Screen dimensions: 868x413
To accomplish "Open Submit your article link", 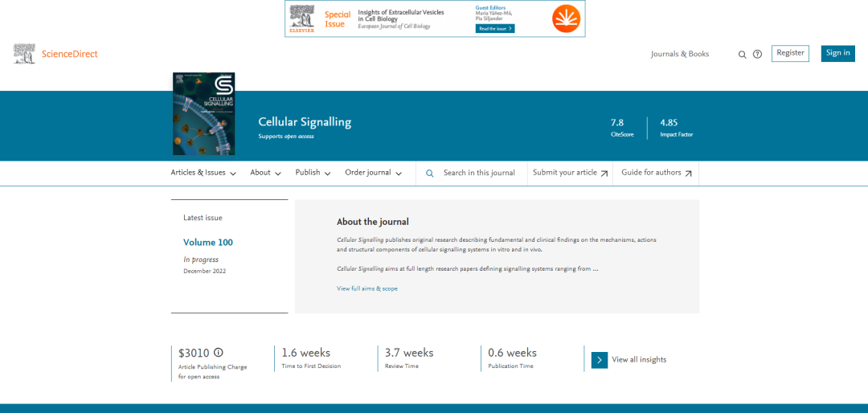I will 570,173.
